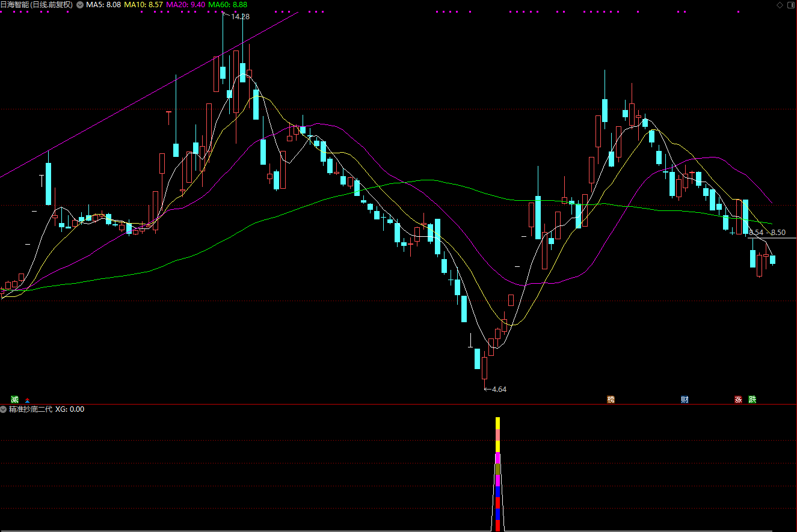This screenshot has width=797, height=532.
Task: Select the MA10: 8.57 moving average label
Action: pyautogui.click(x=143, y=5)
